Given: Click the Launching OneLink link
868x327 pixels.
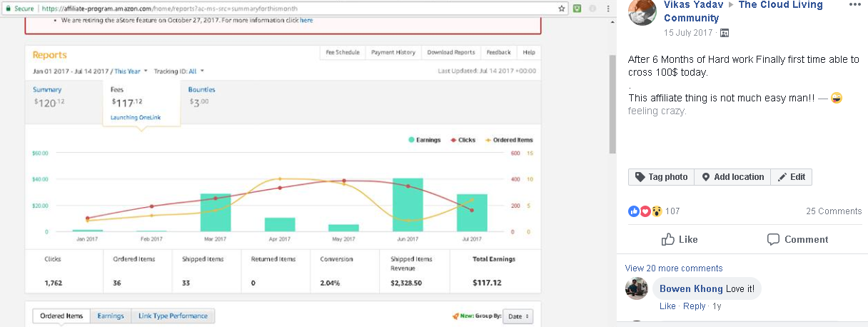Looking at the screenshot, I should click(x=134, y=118).
